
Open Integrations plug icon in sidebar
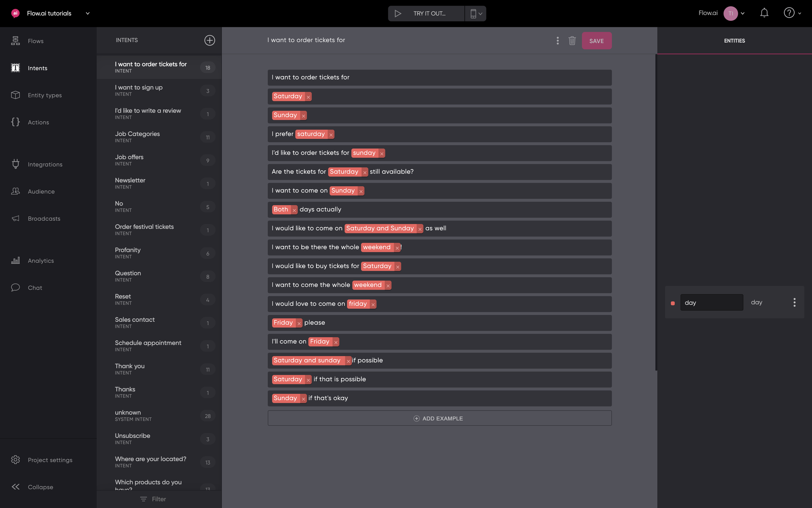pyautogui.click(x=16, y=164)
